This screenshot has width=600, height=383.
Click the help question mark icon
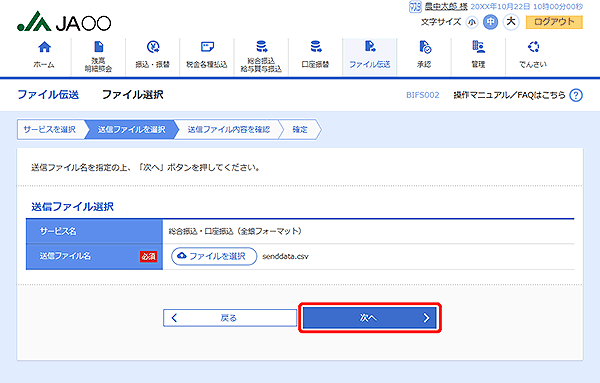tap(576, 95)
